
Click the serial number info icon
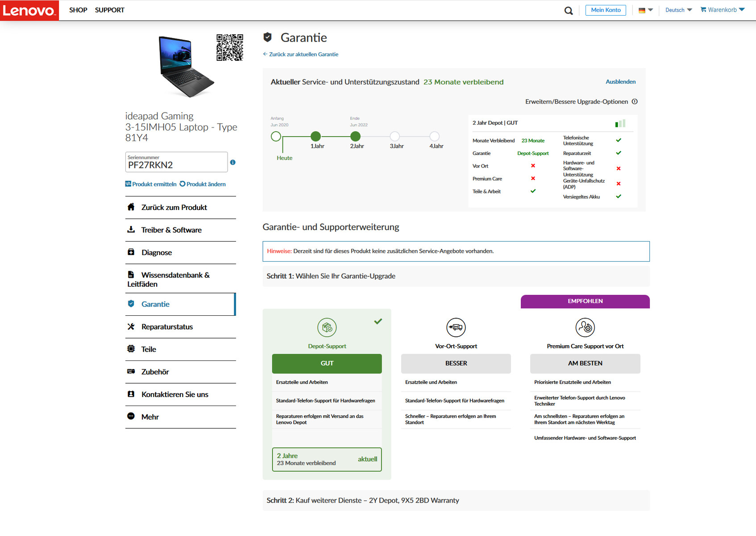pos(233,162)
